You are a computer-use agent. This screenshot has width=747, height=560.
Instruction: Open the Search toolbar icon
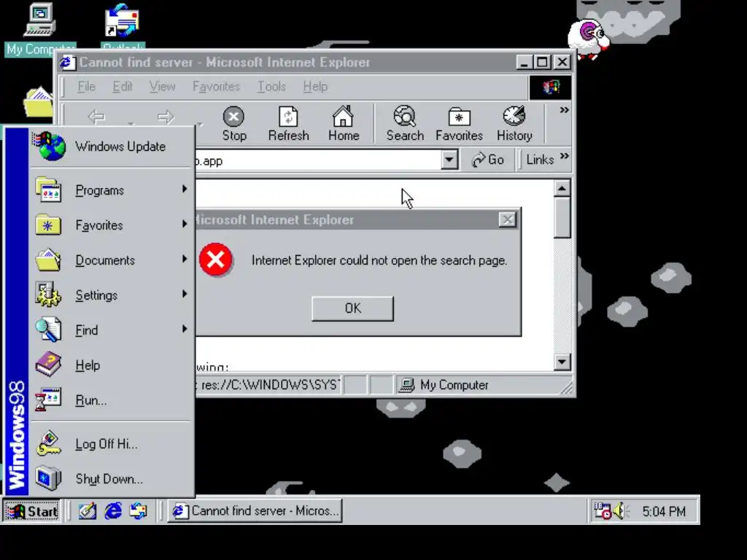405,123
